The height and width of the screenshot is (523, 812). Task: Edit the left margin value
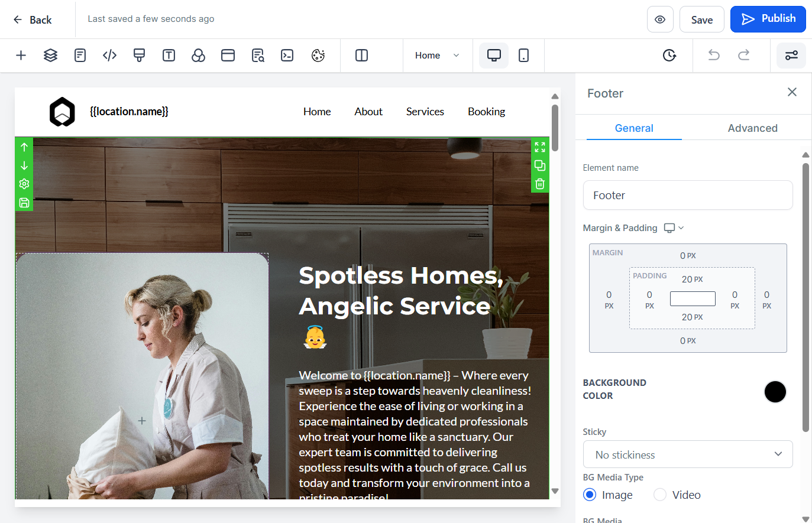coord(609,300)
